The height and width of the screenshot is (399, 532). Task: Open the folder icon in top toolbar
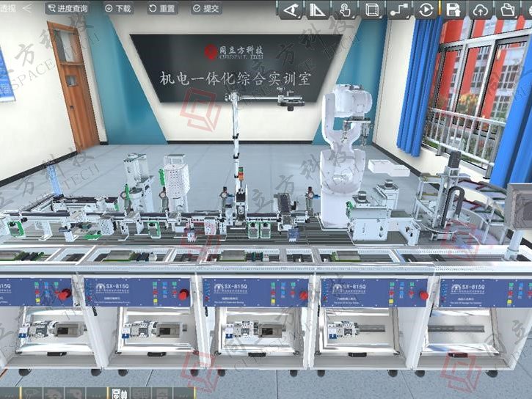507,10
